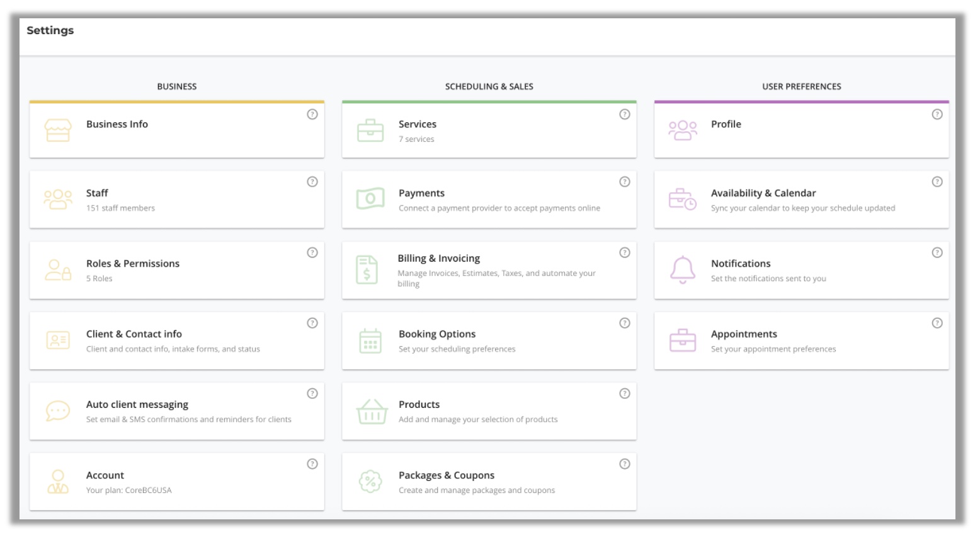Image resolution: width=980 pixels, height=537 pixels.
Task: Click the Payments banknote icon
Action: pos(370,199)
